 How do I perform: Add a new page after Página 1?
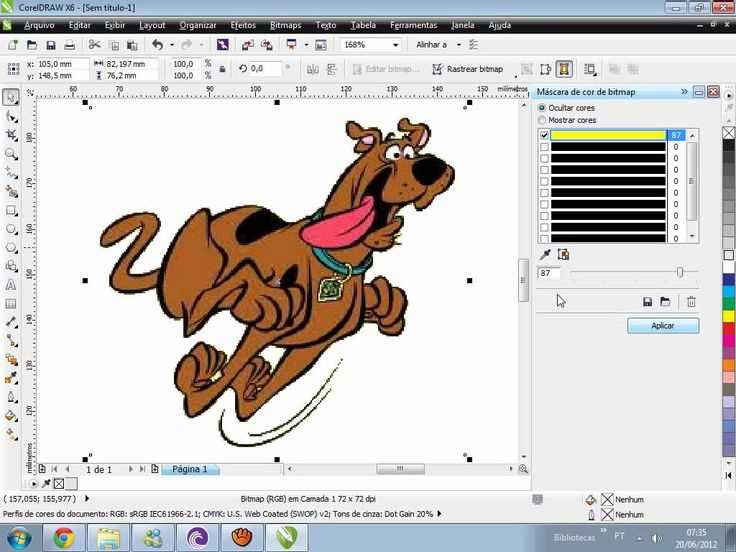point(154,469)
